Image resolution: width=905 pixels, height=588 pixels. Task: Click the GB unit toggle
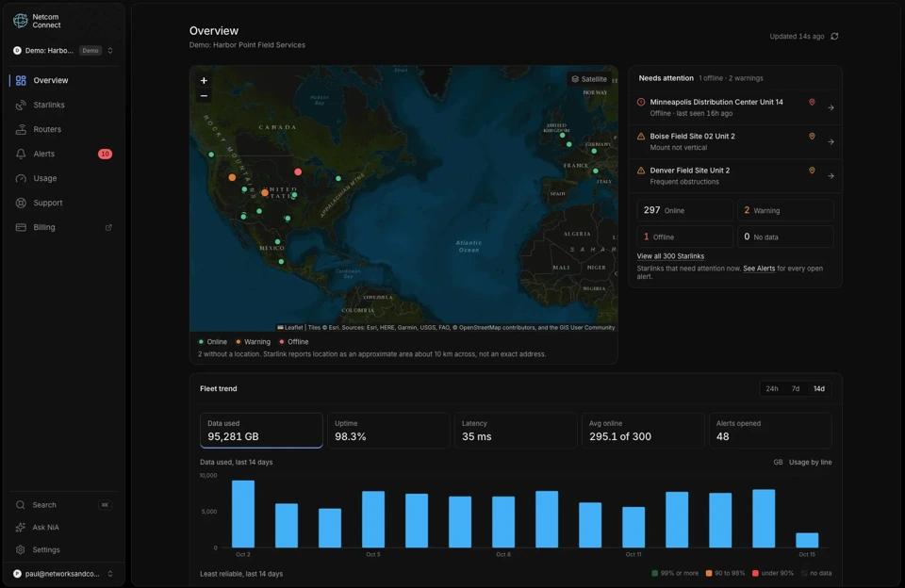point(778,463)
